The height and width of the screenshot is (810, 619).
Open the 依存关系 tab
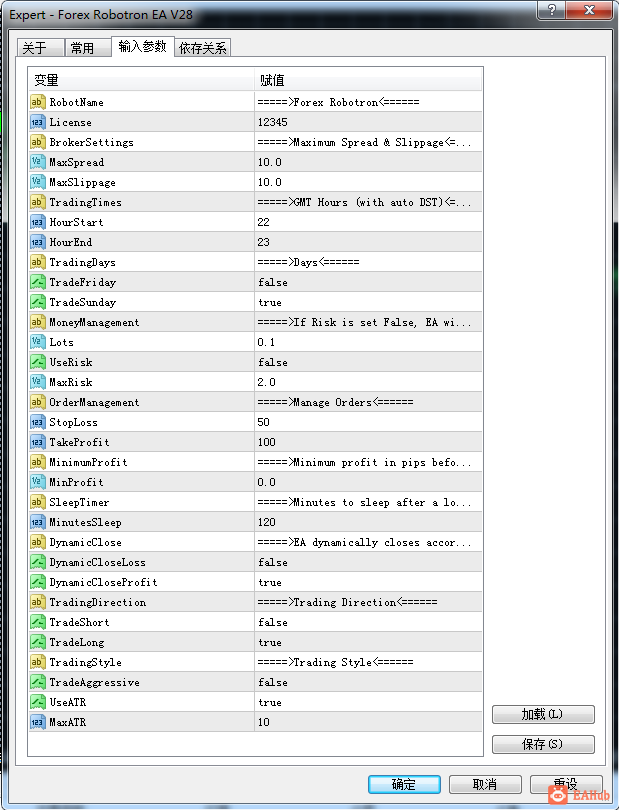203,48
